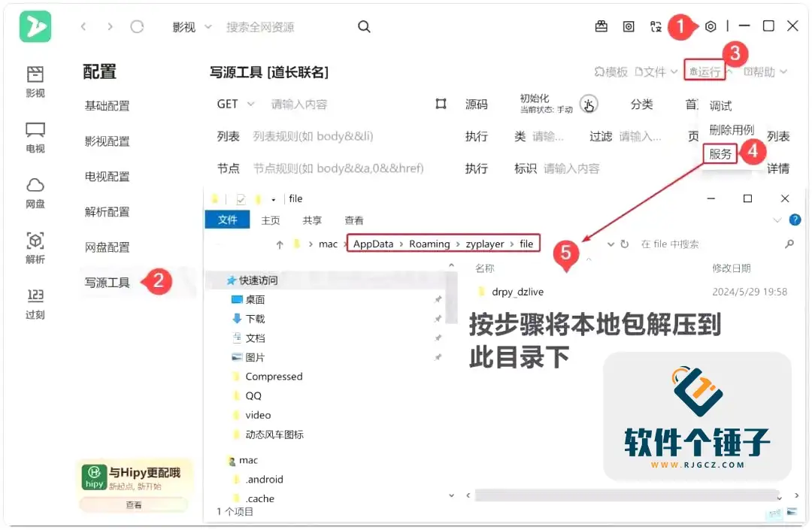Viewport: 812px width, 530px height.
Task: Sort files by the 名称 column header
Action: pos(485,268)
